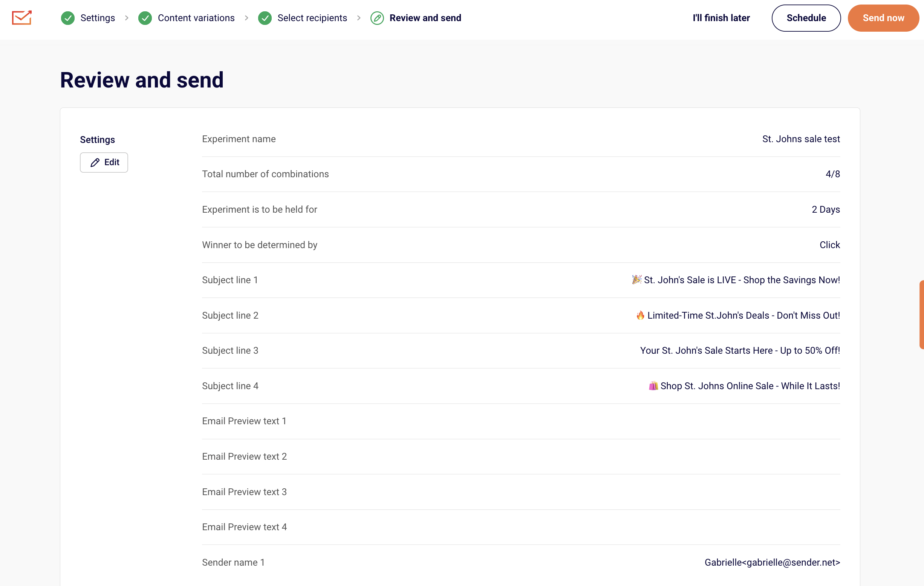Click the fire emoji in Subject line 2

pyautogui.click(x=640, y=315)
